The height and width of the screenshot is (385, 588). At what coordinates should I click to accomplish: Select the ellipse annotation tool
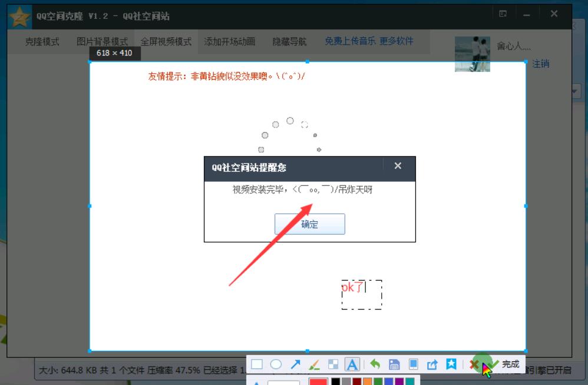click(x=276, y=364)
